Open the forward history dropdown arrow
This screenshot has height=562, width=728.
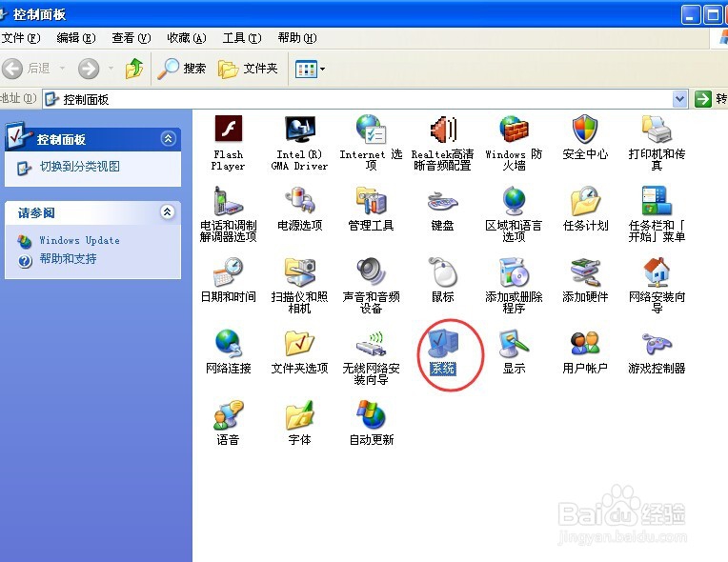point(111,69)
